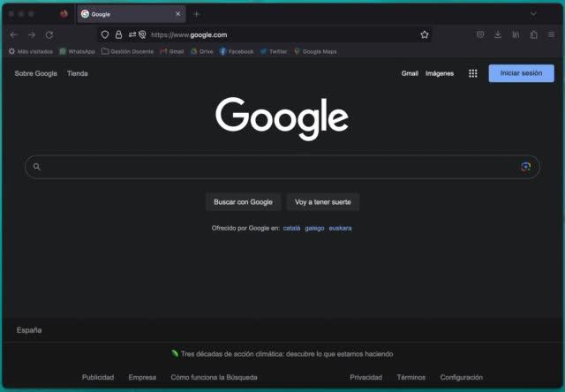Click the España country label
Viewport: 565px width, 392px height.
pyautogui.click(x=29, y=330)
